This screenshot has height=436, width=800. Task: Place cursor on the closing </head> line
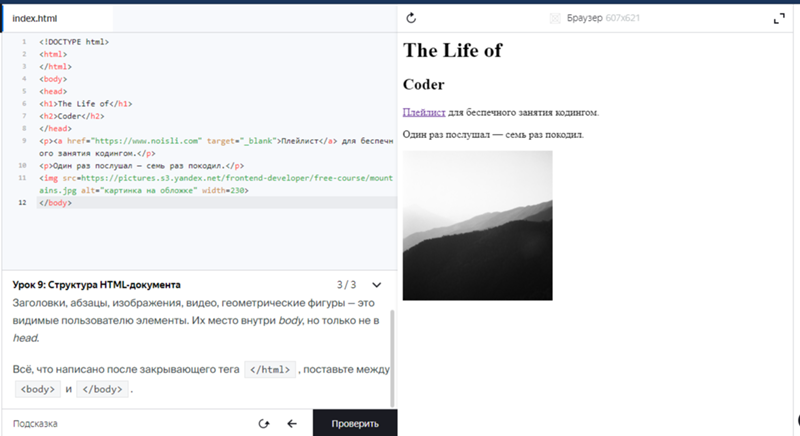click(x=56, y=129)
